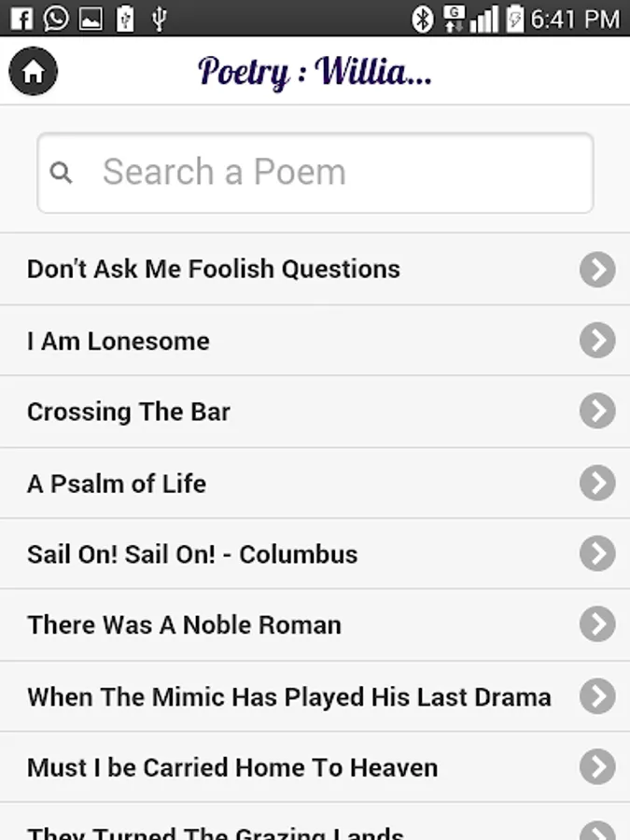630x840 pixels.
Task: Open There Was A Noble Roman
Action: (x=185, y=625)
